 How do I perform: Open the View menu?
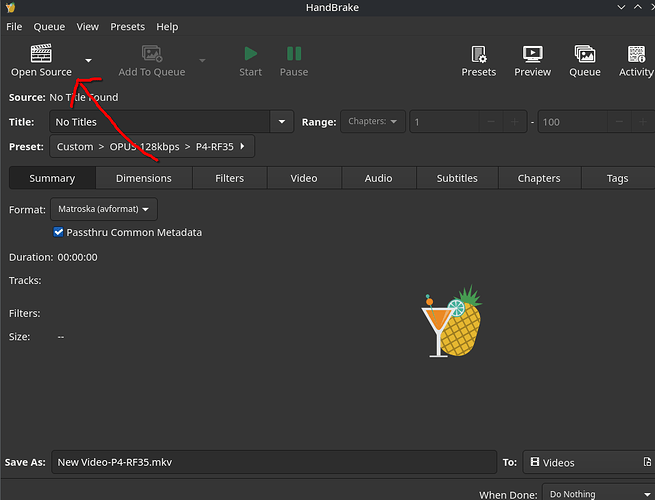88,27
